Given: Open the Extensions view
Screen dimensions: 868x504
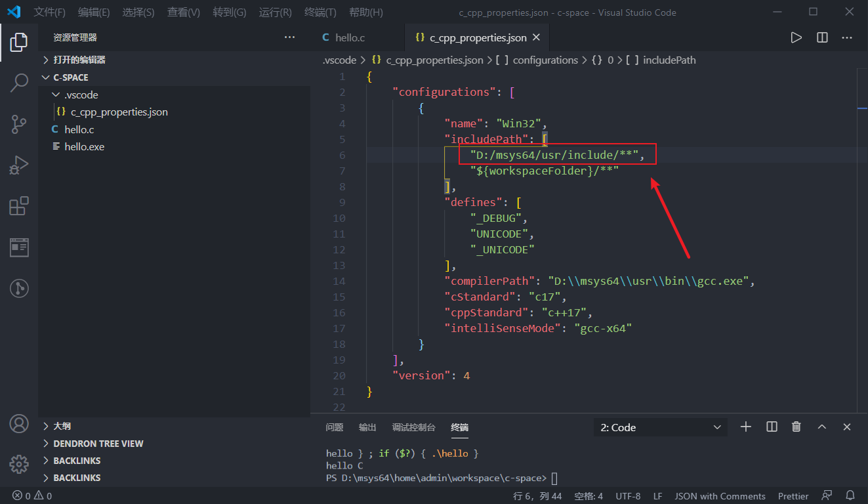Looking at the screenshot, I should (x=19, y=205).
